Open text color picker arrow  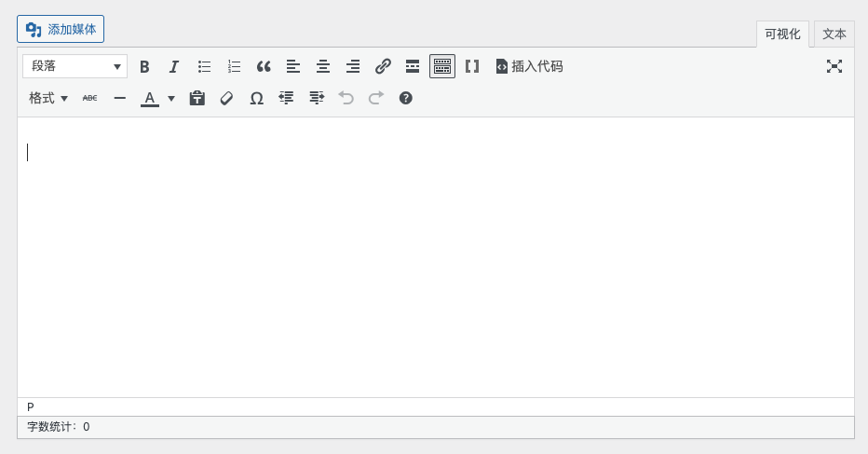pos(171,98)
